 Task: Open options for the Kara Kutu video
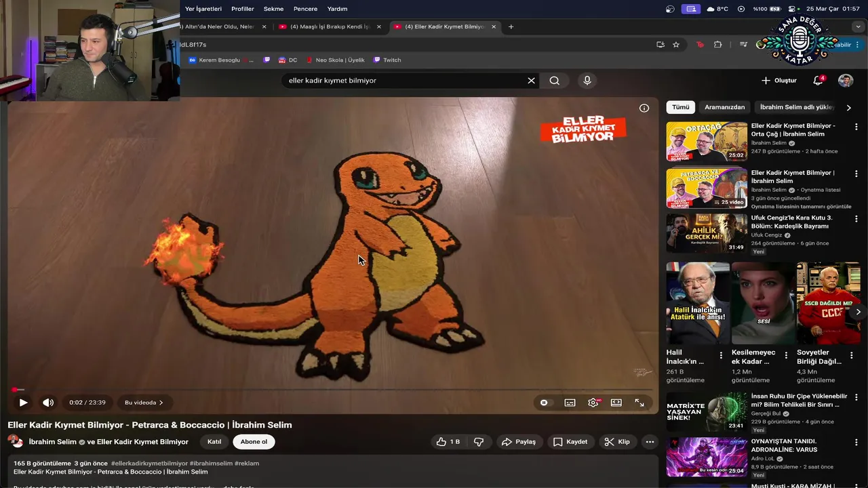pos(856,219)
